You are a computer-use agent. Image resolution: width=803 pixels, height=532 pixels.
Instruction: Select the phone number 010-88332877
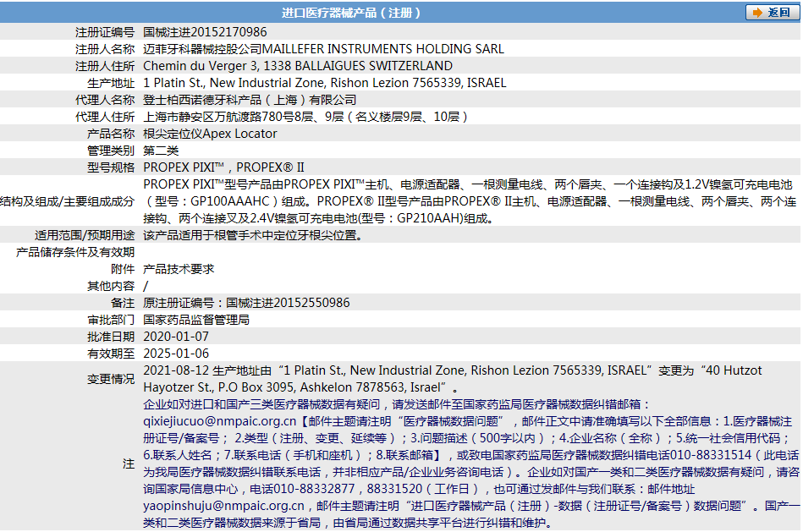tap(314, 489)
